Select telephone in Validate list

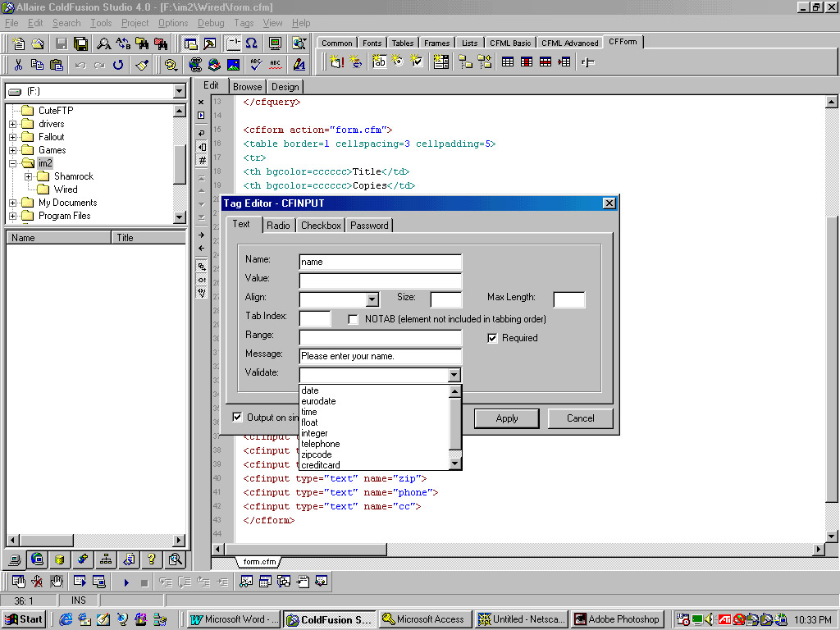(374, 444)
